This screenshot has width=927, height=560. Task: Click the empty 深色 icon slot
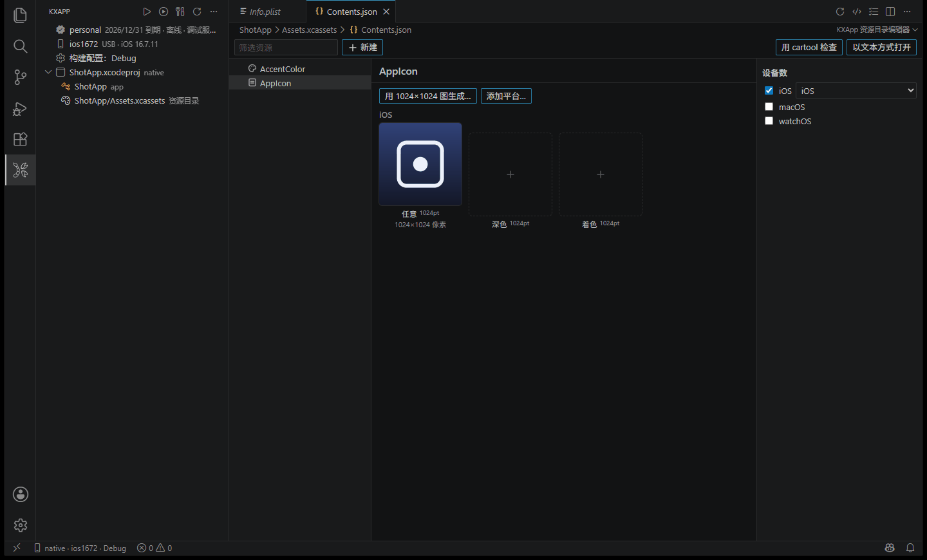(x=510, y=174)
